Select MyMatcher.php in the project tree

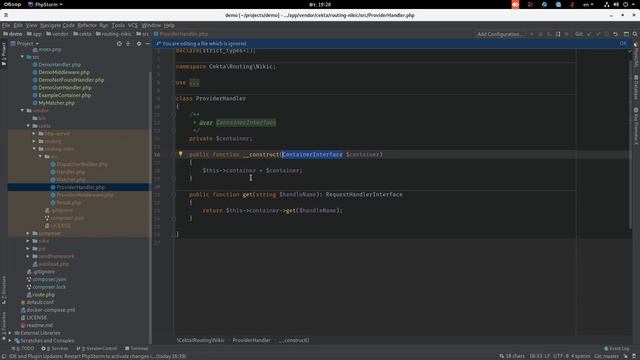tap(56, 103)
